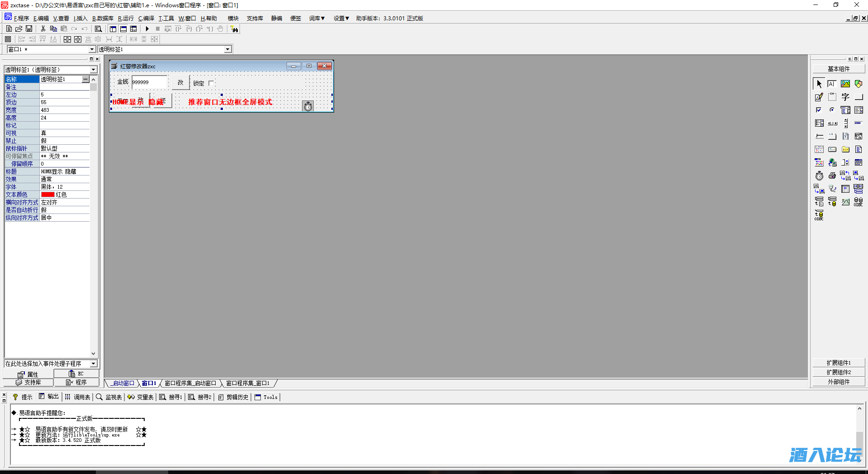The height and width of the screenshot is (474, 868).
Task: Click the 外部组件 button
Action: point(839,382)
